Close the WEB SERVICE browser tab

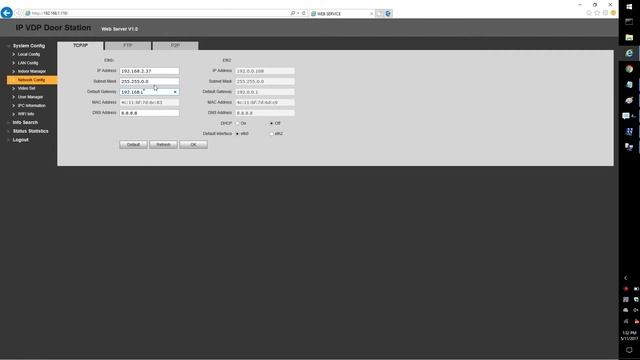pyautogui.click(x=371, y=13)
